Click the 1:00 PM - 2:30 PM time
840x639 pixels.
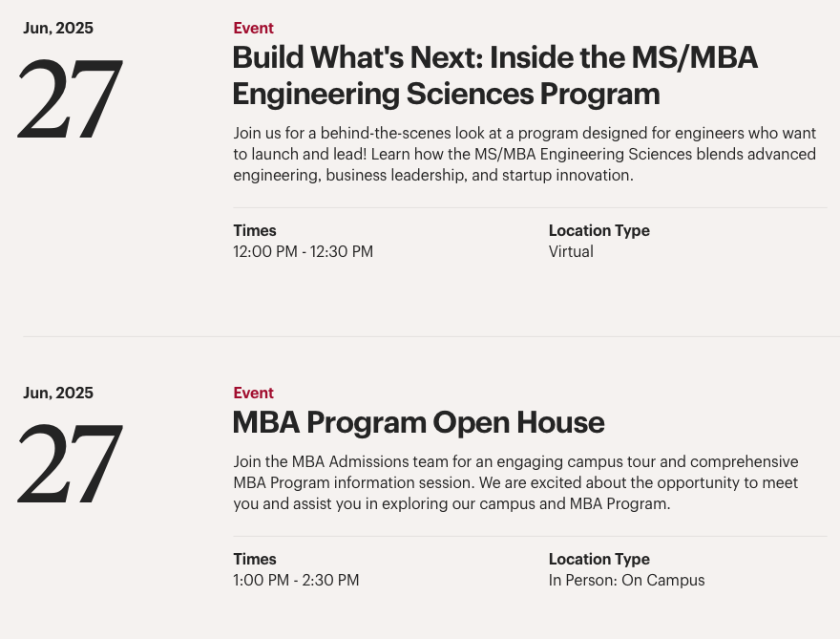[296, 580]
